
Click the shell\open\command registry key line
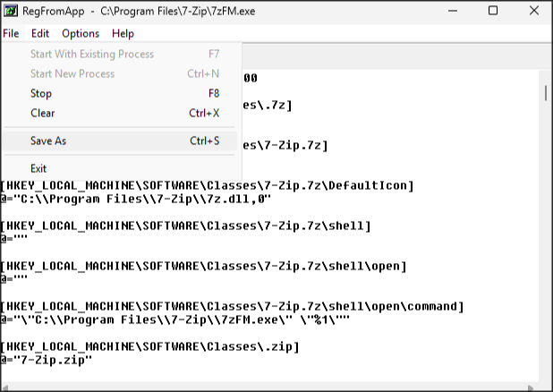point(232,306)
